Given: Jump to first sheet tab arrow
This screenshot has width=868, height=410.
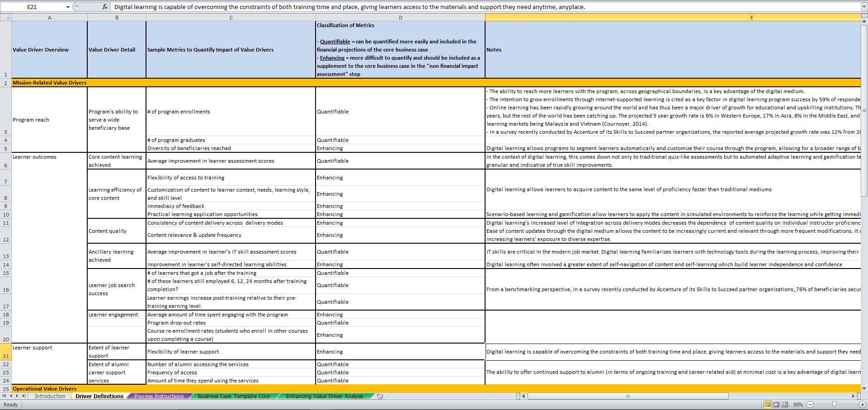Looking at the screenshot, I should (5, 396).
